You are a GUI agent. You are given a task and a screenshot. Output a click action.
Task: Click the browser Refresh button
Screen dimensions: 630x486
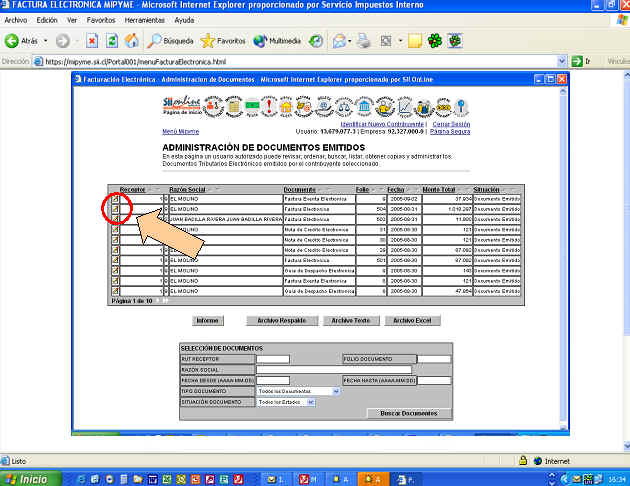112,41
